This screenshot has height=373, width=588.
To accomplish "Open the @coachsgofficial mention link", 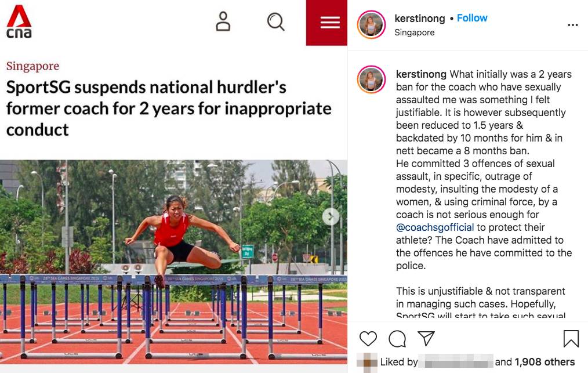I will (x=435, y=227).
